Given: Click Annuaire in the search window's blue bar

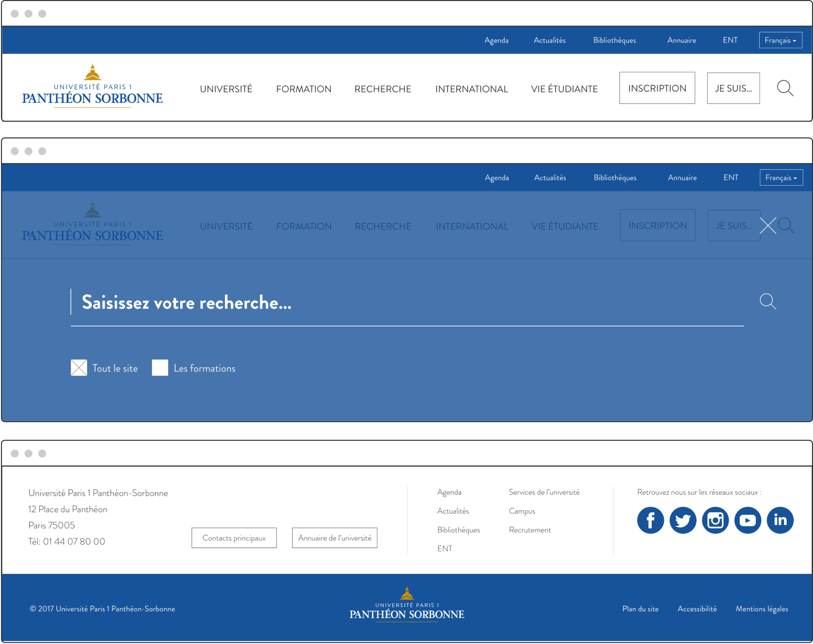Looking at the screenshot, I should pyautogui.click(x=682, y=177).
